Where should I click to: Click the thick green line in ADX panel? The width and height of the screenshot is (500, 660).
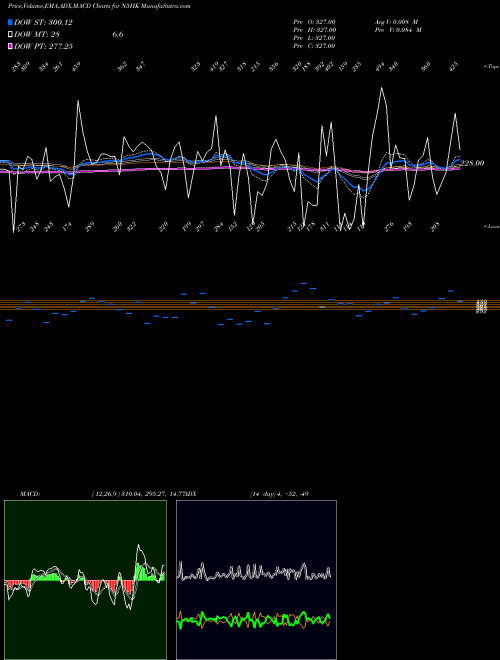click(x=254, y=620)
